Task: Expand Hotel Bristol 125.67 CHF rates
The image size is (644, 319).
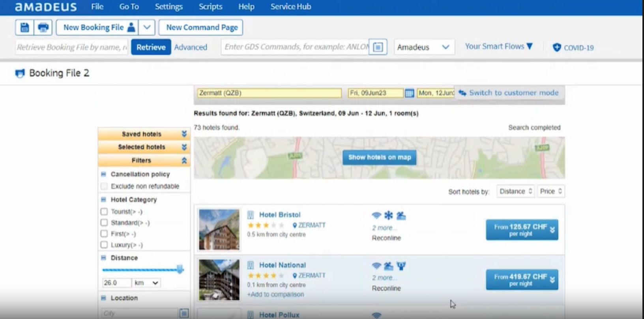Action: click(522, 230)
